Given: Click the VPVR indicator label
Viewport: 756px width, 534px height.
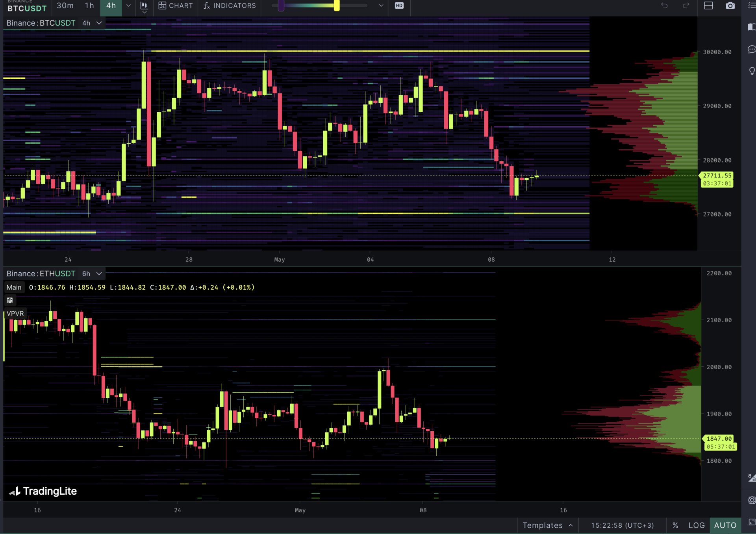Looking at the screenshot, I should coord(15,314).
